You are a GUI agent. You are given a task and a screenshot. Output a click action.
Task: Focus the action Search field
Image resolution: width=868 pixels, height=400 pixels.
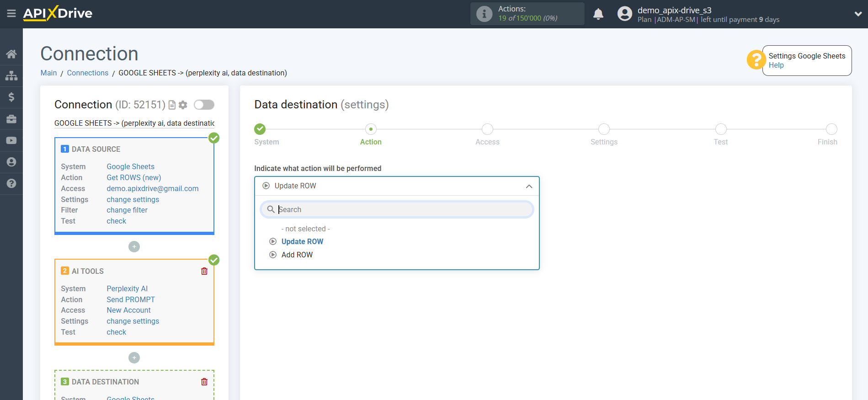point(397,209)
